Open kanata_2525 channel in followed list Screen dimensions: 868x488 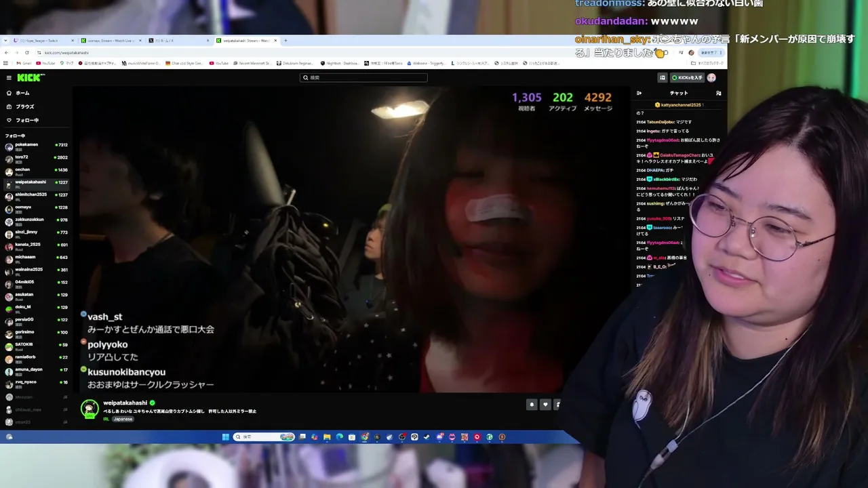(x=37, y=245)
